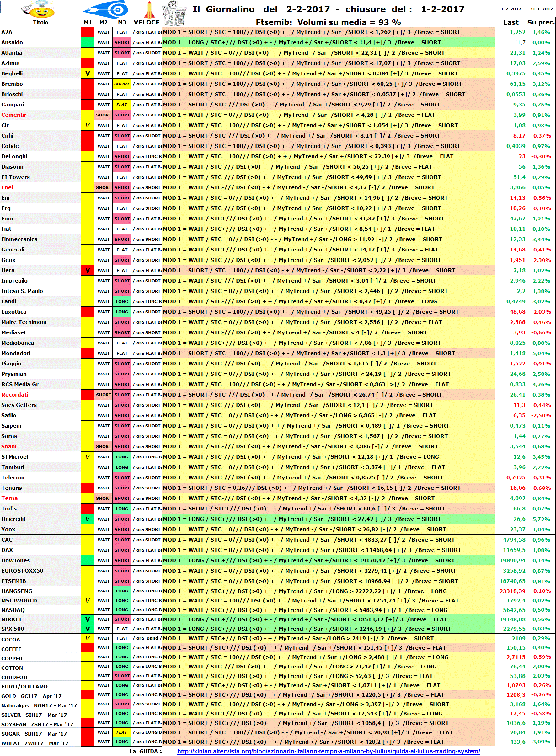Viewport: 556px width, 756px height.
Task: Click the WHEAT ZWH17 row name
Action: [x=35, y=743]
